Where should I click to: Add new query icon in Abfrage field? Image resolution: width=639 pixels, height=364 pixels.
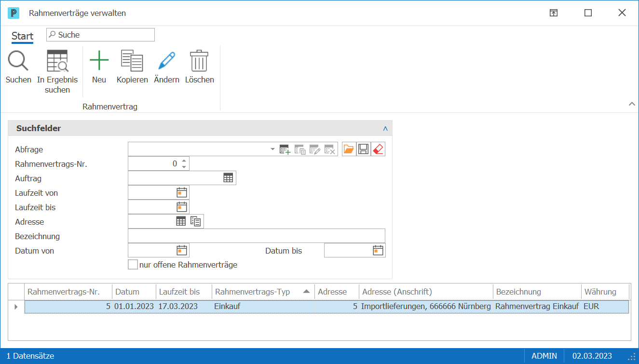[285, 149]
